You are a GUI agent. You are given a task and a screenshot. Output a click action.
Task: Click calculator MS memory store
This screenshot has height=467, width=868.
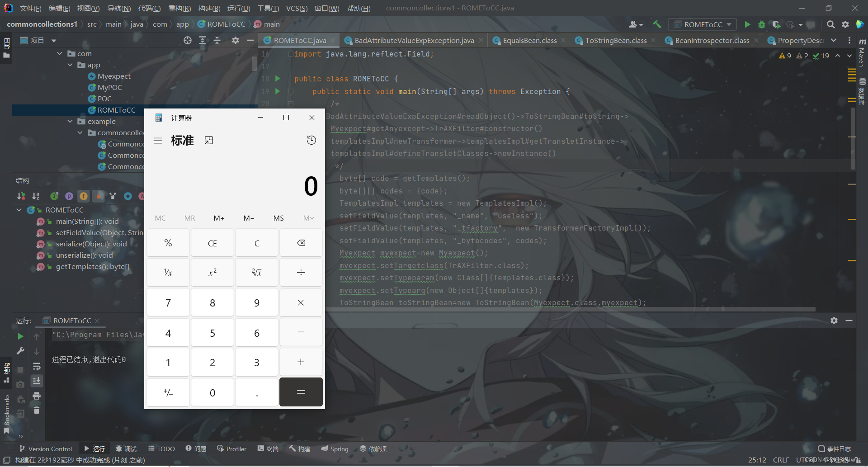(x=278, y=218)
